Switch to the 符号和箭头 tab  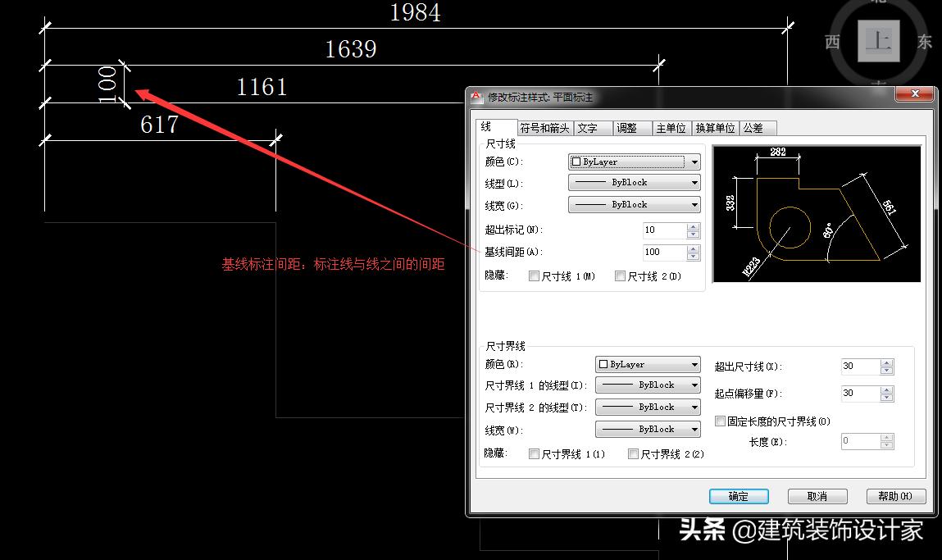click(544, 128)
